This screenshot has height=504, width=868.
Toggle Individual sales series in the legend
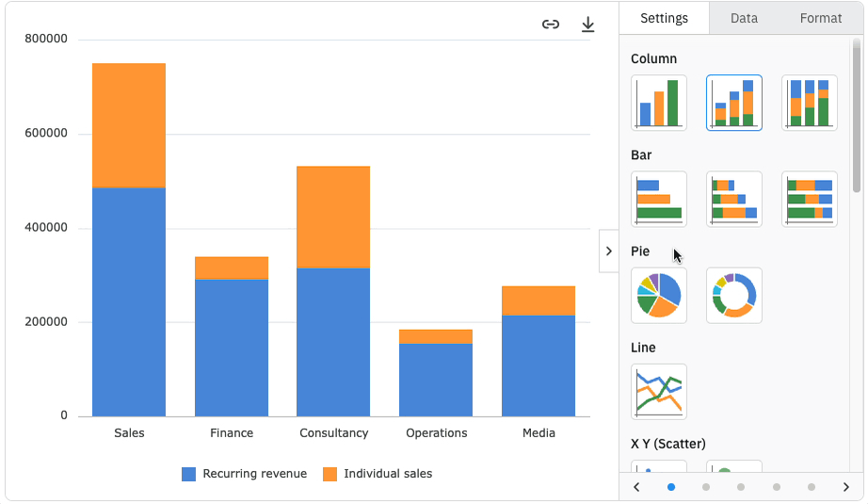(x=378, y=474)
